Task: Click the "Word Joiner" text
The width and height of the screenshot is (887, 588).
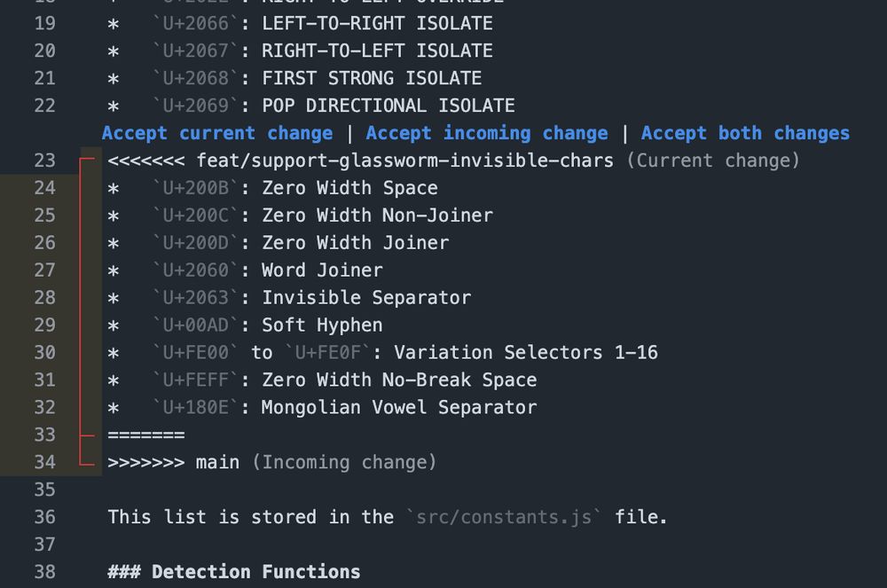Action: tap(322, 270)
